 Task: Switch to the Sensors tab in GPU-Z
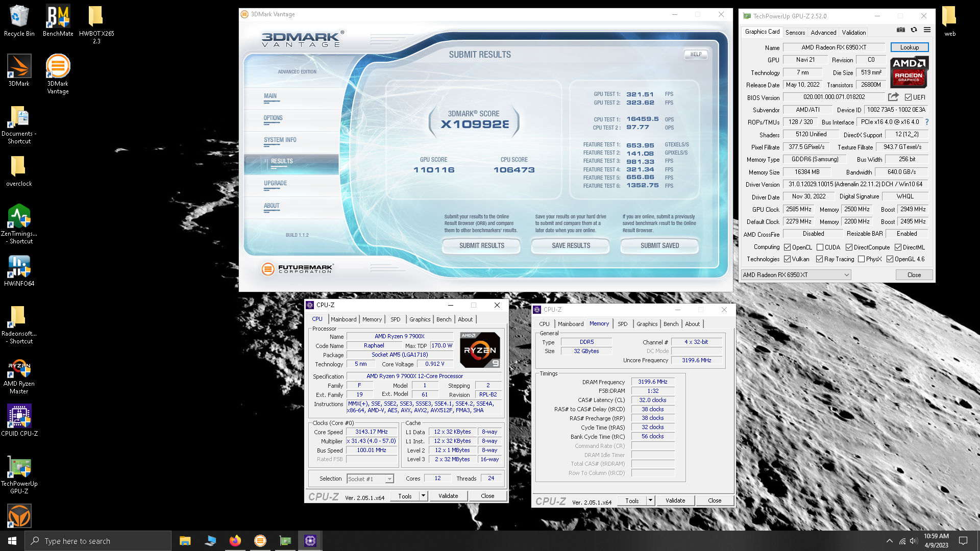pyautogui.click(x=795, y=32)
